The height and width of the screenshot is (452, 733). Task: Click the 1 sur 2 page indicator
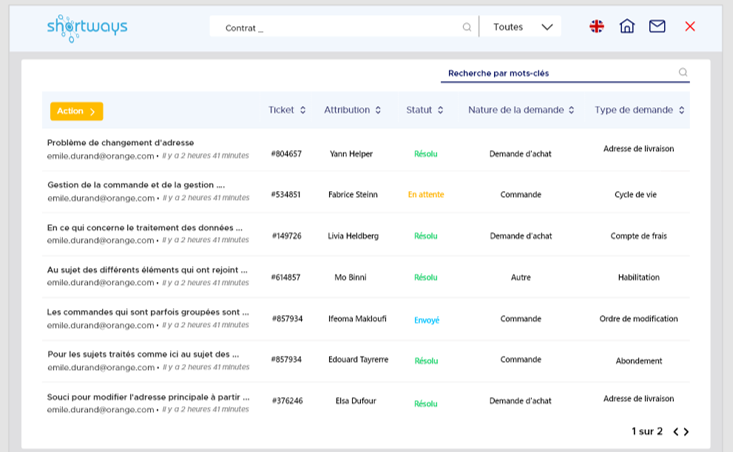coord(647,431)
